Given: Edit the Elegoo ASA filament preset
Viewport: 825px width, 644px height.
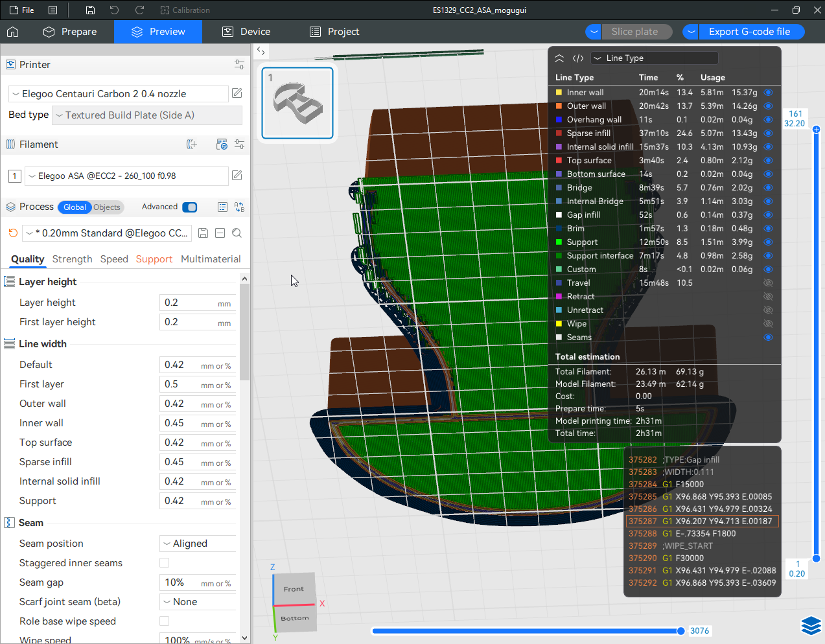Looking at the screenshot, I should tap(237, 176).
